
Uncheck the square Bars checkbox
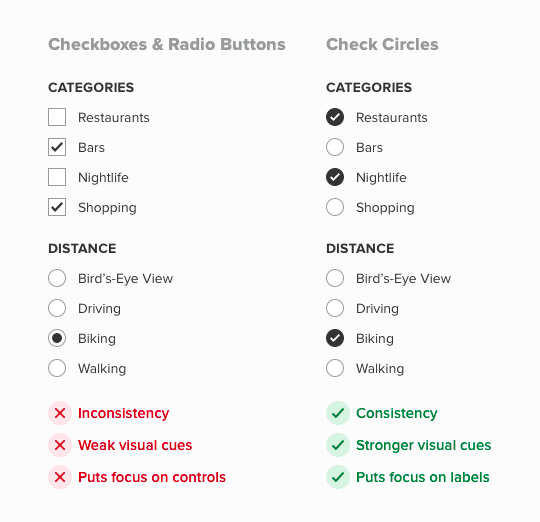tap(57, 147)
